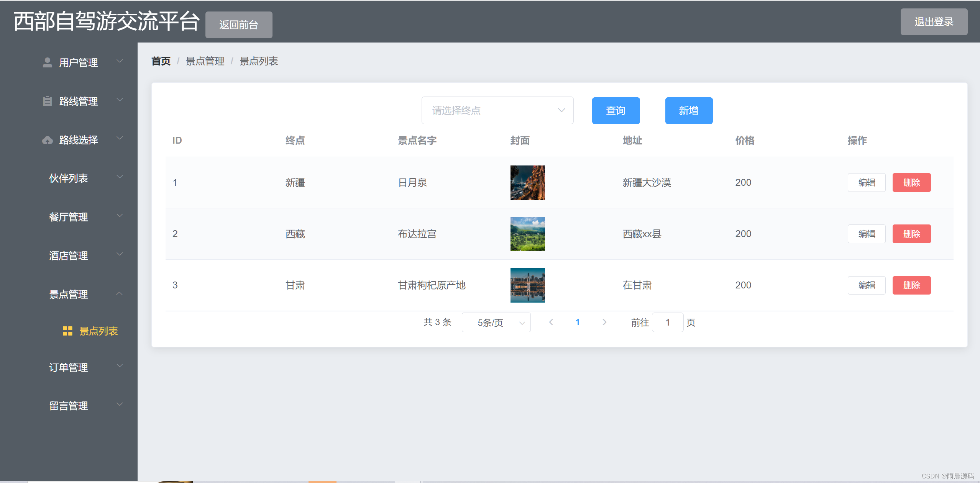Click the 景点管理 breadcrumb
This screenshot has width=980, height=483.
(205, 61)
